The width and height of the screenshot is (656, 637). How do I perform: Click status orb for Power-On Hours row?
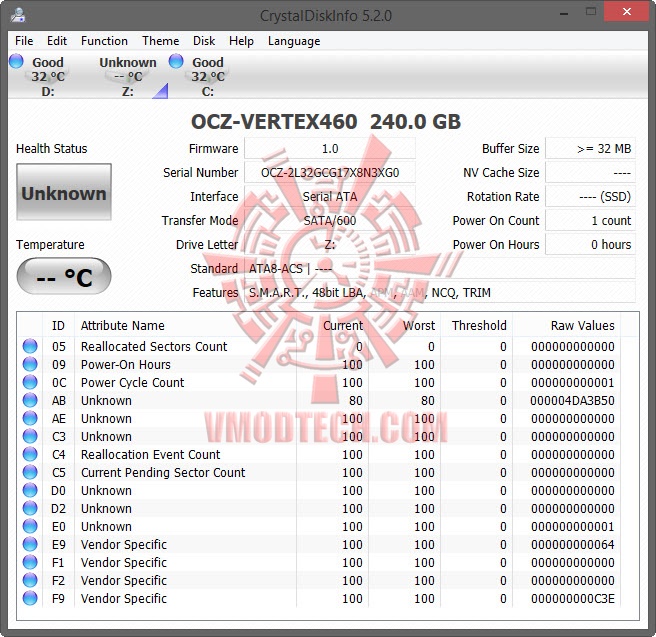30,364
